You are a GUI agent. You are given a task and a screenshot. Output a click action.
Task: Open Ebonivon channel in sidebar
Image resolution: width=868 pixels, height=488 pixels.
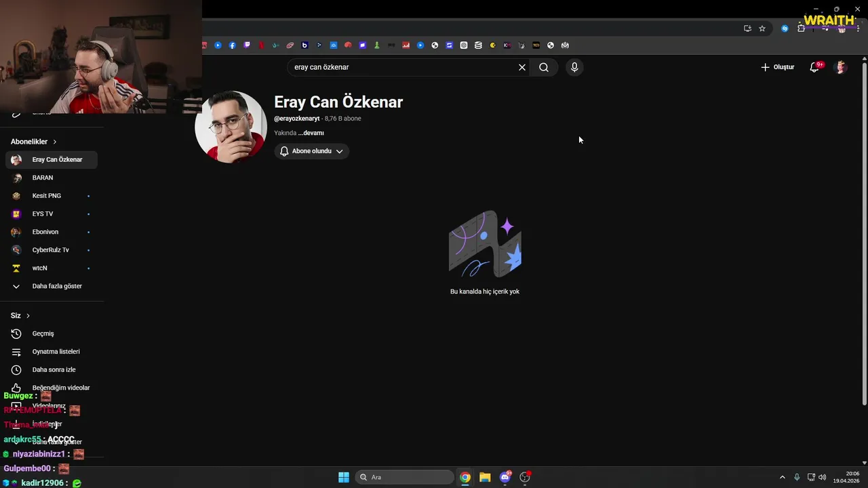[x=52, y=232]
